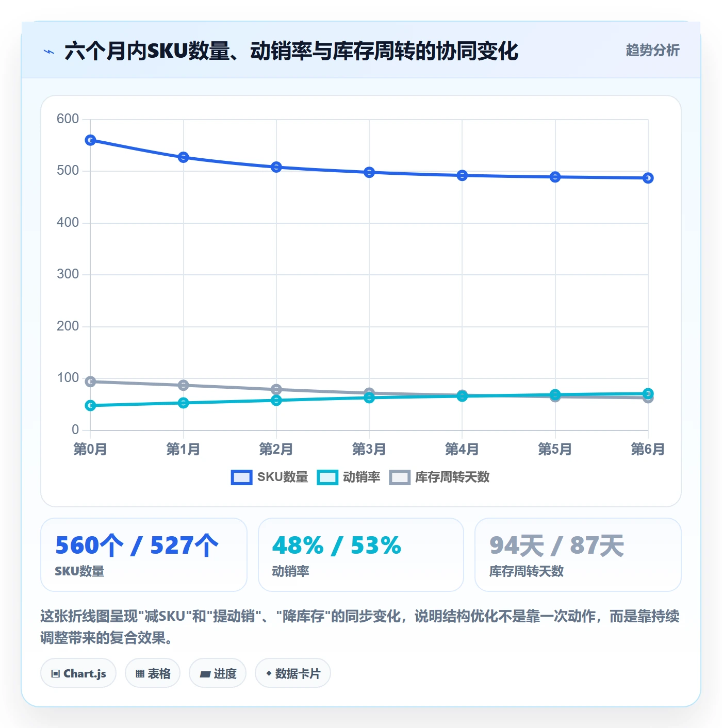The height and width of the screenshot is (728, 722).
Task: Click the 数据卡片 tag chip
Action: 293,673
